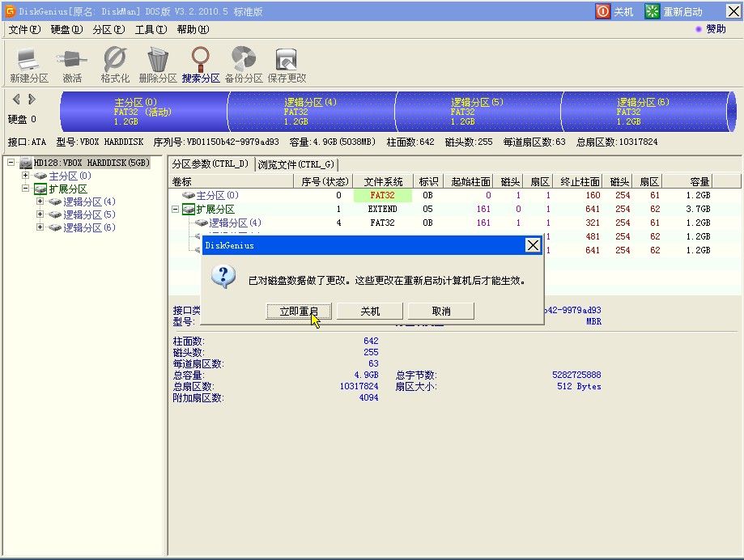This screenshot has width=744, height=560.
Task: Open the 分区(P) menu
Action: point(109,29)
